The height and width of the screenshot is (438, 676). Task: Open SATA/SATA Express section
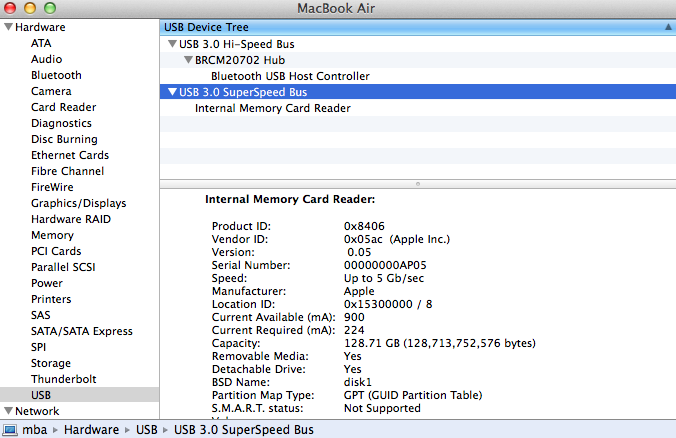[x=81, y=331]
